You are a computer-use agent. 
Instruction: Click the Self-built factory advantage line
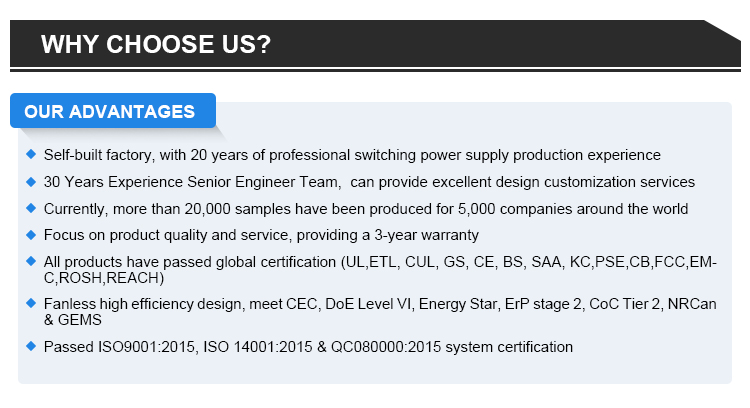point(352,155)
